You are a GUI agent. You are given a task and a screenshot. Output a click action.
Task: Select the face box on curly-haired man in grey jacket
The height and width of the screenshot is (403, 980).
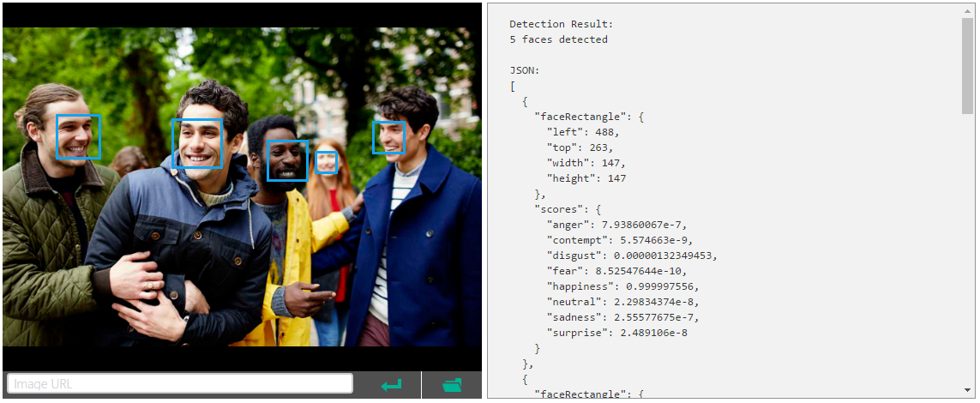[197, 143]
